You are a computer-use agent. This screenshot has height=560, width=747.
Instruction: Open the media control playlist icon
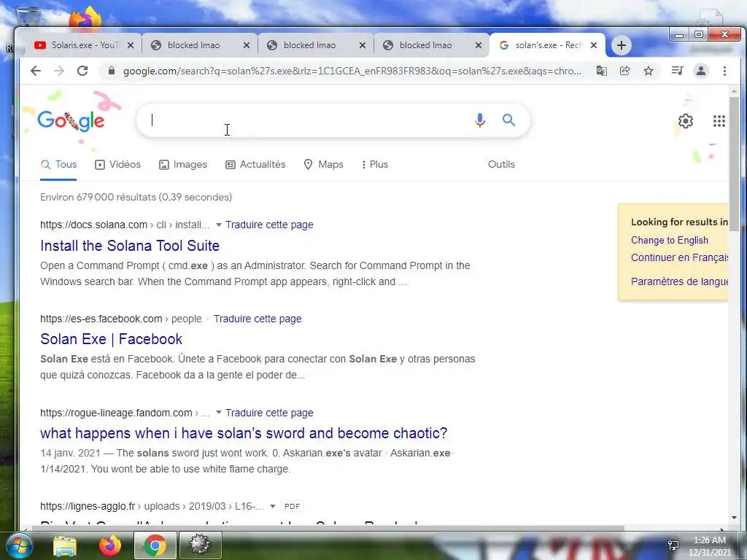tap(677, 71)
